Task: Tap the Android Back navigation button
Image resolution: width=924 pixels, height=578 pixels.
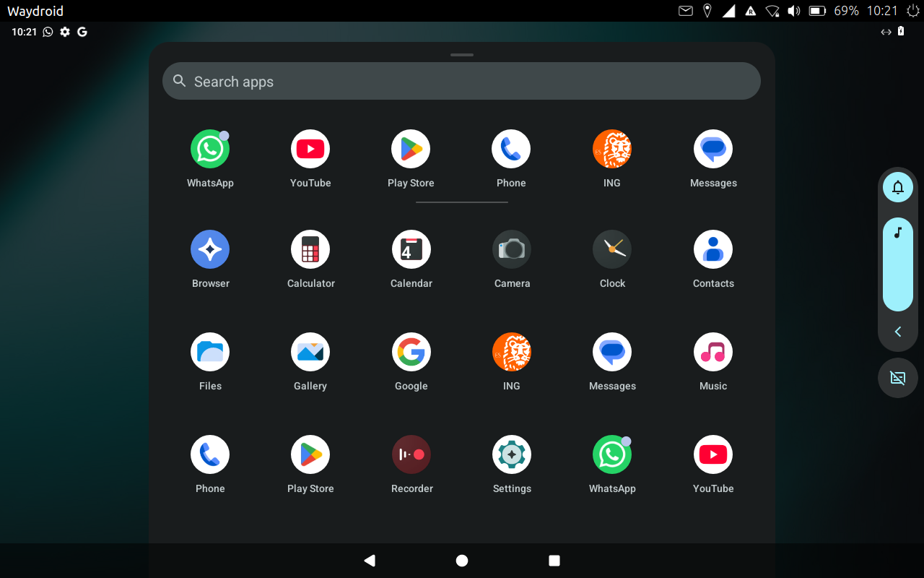Action: (x=370, y=561)
